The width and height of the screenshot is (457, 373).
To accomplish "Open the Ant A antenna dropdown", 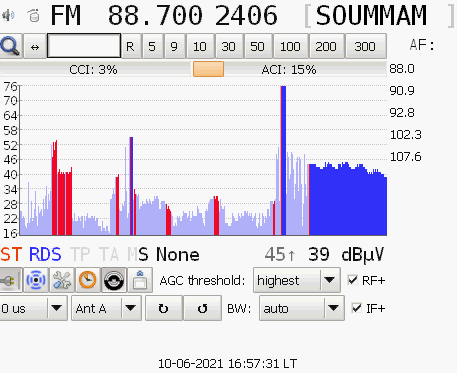I will [106, 308].
